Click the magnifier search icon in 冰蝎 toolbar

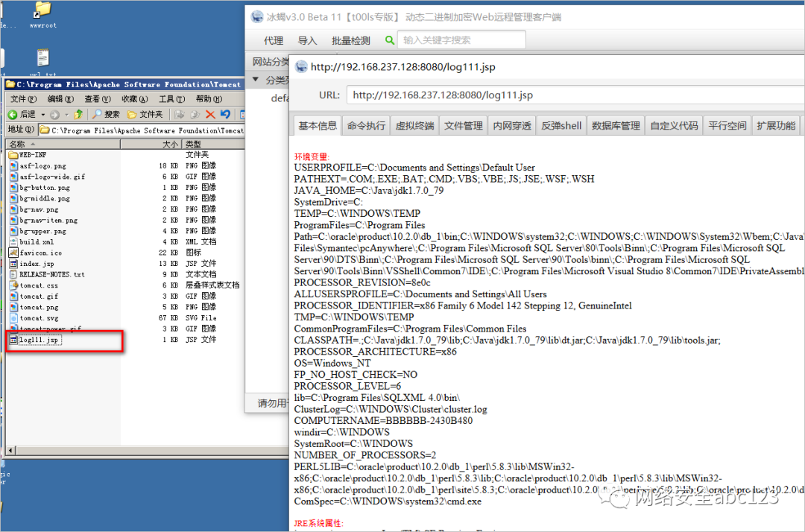pyautogui.click(x=388, y=40)
